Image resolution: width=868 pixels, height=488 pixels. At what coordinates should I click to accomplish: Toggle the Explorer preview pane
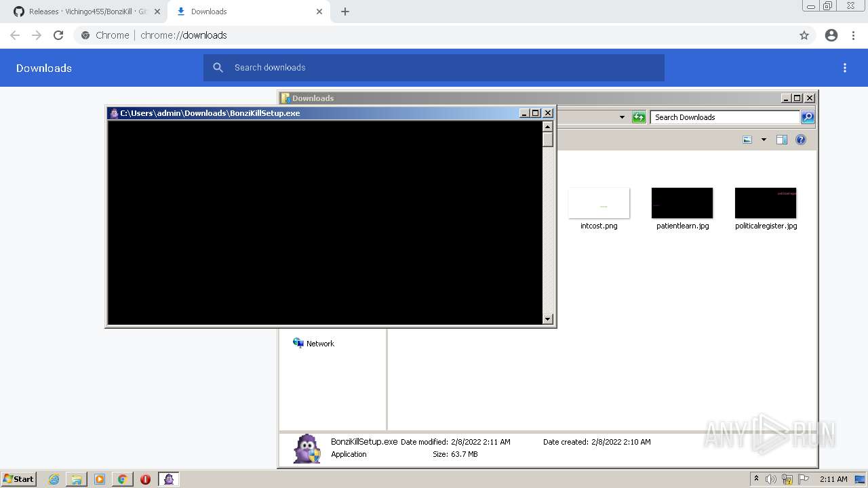782,140
